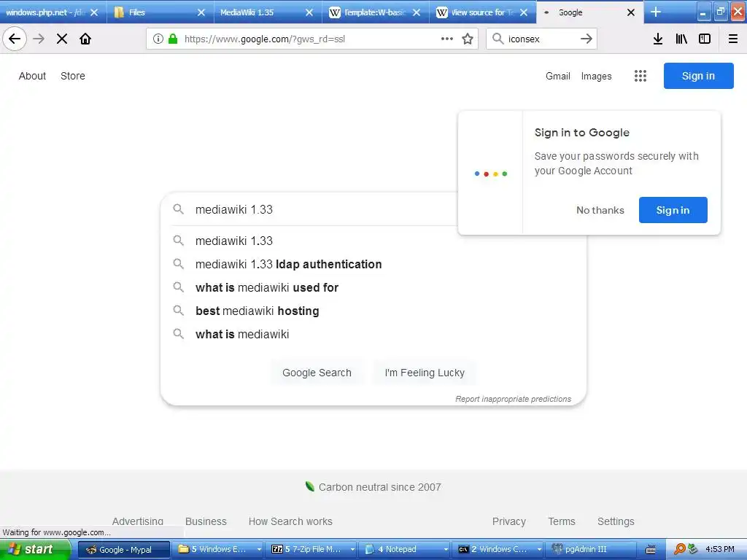Open the Settings footer link
The width and height of the screenshot is (747, 560).
(x=616, y=521)
